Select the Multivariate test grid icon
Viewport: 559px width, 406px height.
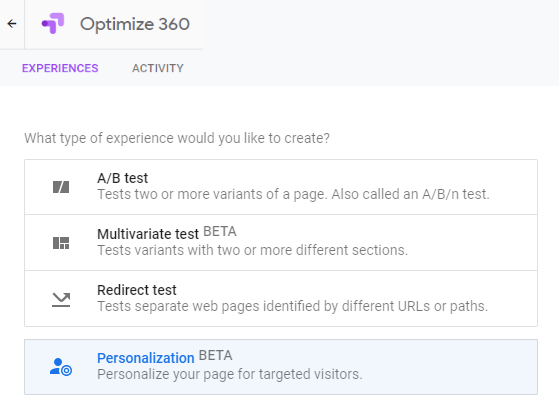click(61, 243)
